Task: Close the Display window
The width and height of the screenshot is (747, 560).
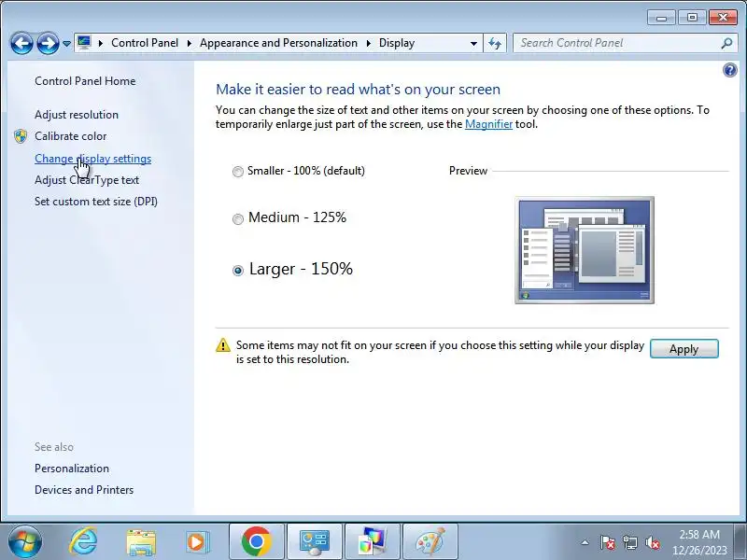Action: tap(723, 18)
